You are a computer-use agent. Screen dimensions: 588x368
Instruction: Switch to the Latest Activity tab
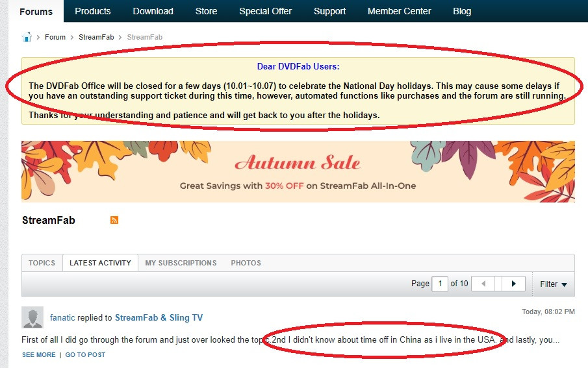point(100,263)
